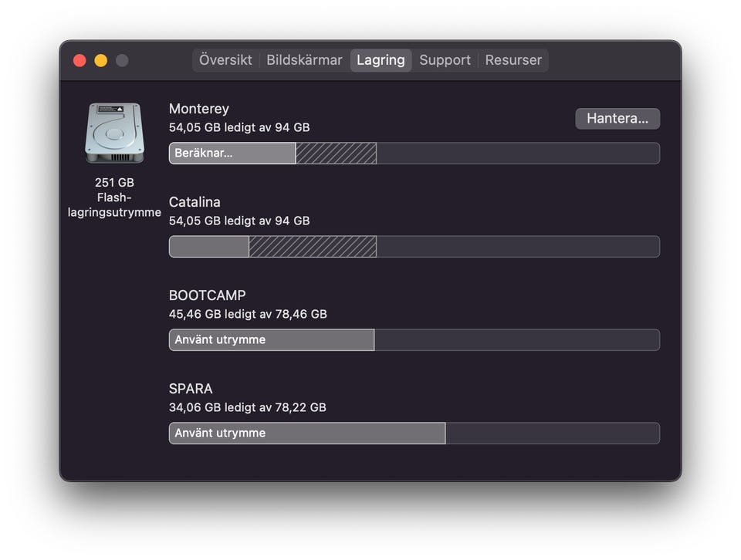Minimize the window using the yellow button

coord(100,60)
